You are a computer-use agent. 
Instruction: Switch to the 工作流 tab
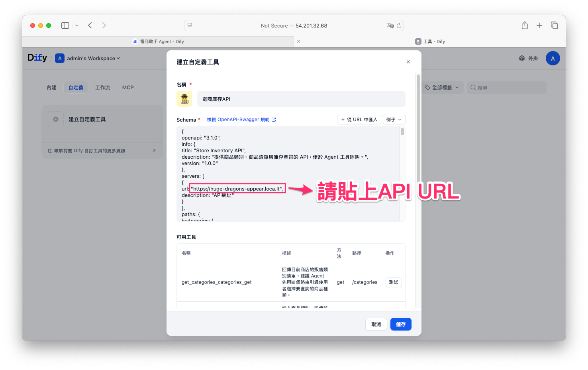(x=102, y=88)
